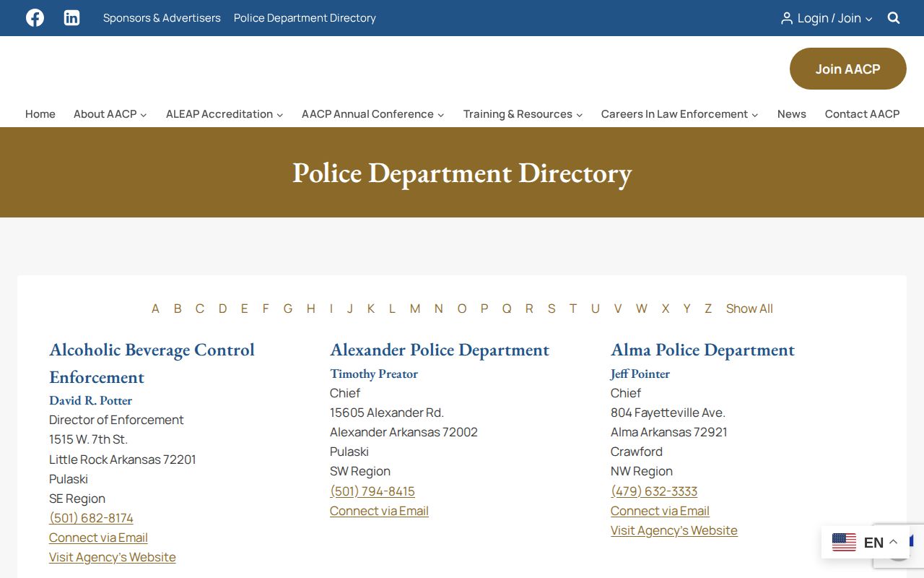Expand Careers In Law Enforcement menu

click(x=680, y=114)
